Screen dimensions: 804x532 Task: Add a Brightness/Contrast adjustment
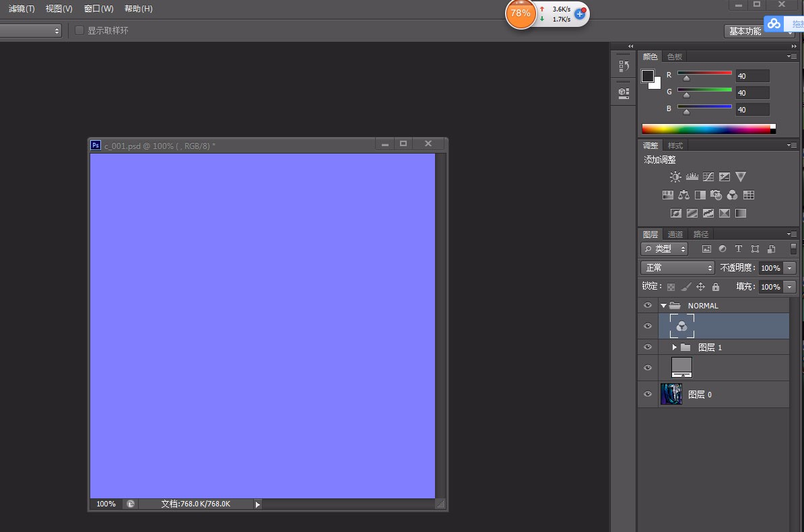tap(675, 177)
